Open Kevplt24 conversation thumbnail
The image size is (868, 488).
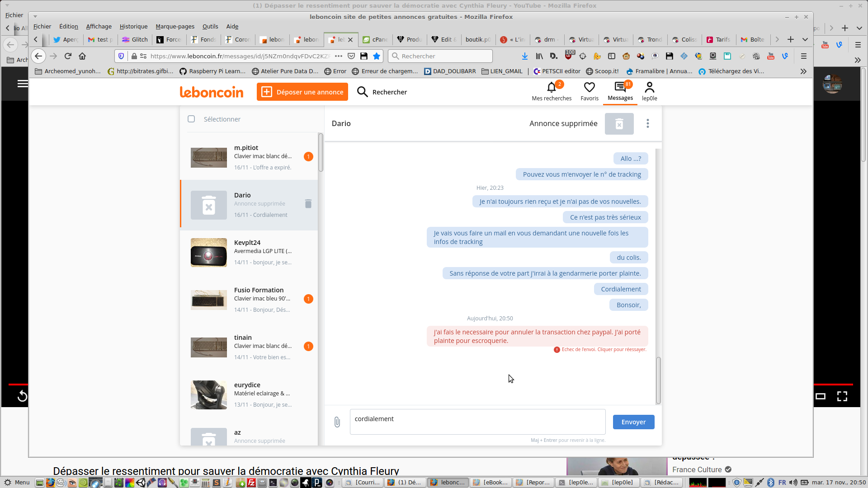pyautogui.click(x=208, y=253)
